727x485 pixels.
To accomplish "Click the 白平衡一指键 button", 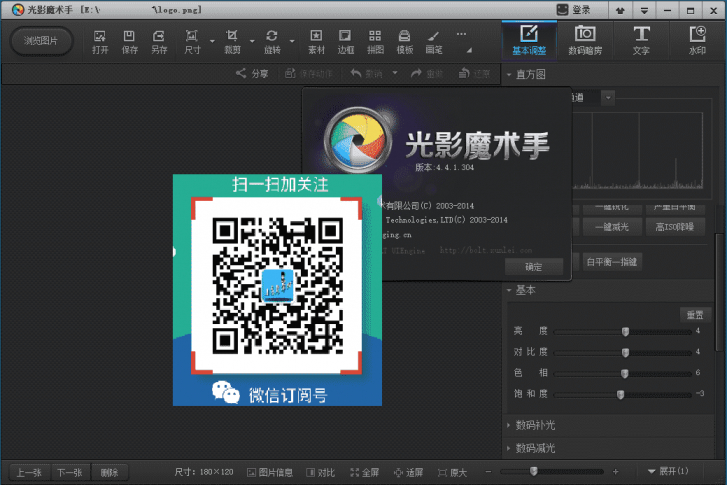I will point(612,262).
